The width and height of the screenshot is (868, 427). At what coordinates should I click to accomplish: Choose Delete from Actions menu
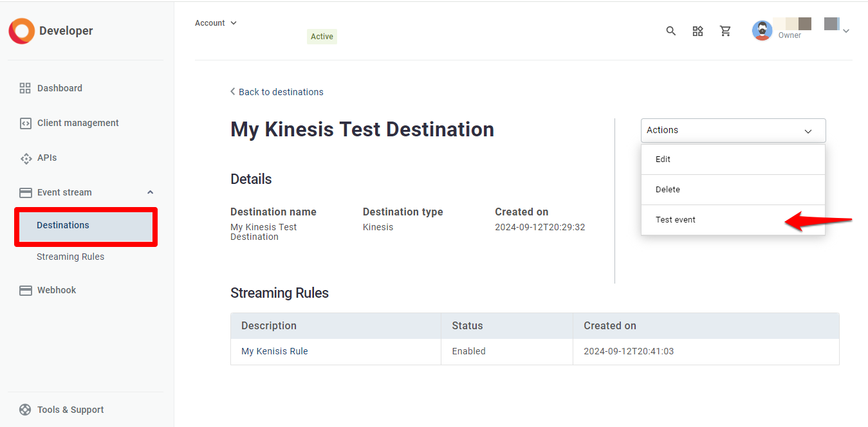pyautogui.click(x=733, y=190)
